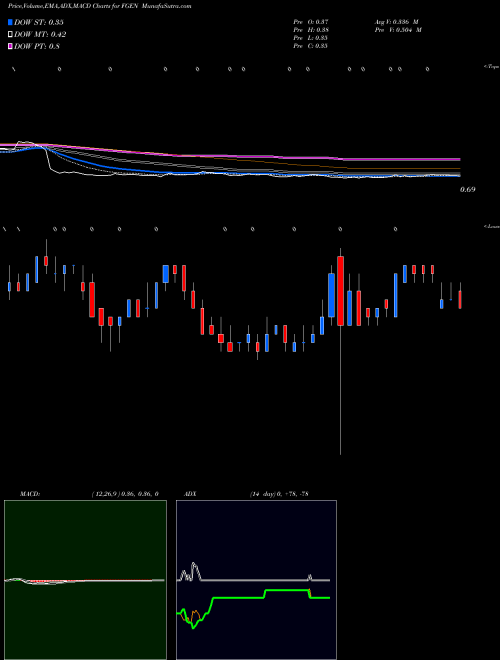
Task: Click the ADX panel heading
Action: click(191, 494)
